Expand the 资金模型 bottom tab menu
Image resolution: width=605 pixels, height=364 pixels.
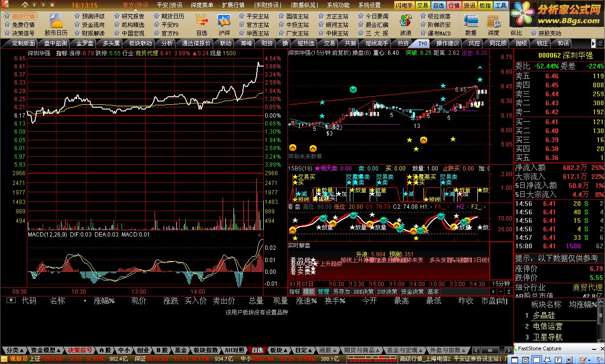tap(46, 350)
